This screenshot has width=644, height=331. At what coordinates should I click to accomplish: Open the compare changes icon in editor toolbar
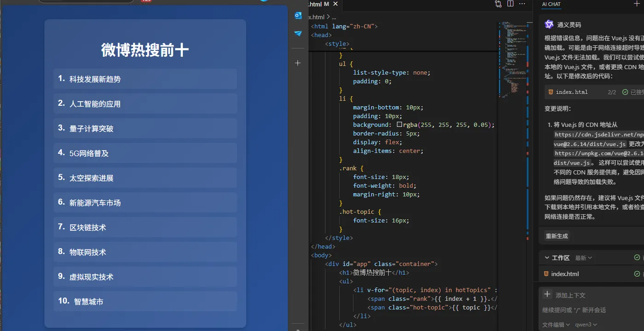(498, 4)
